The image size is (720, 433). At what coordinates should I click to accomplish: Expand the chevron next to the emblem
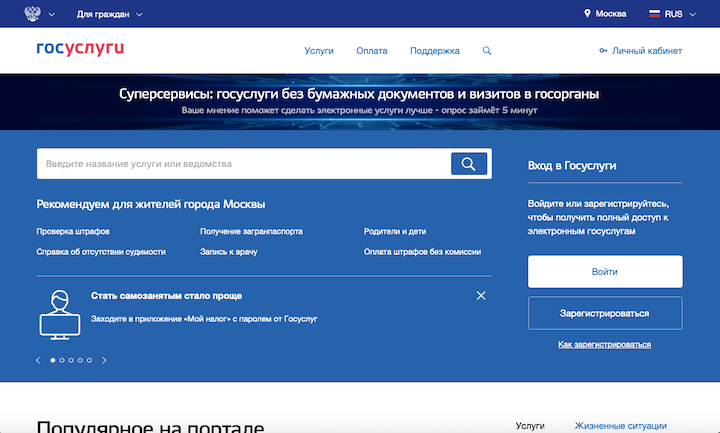52,15
